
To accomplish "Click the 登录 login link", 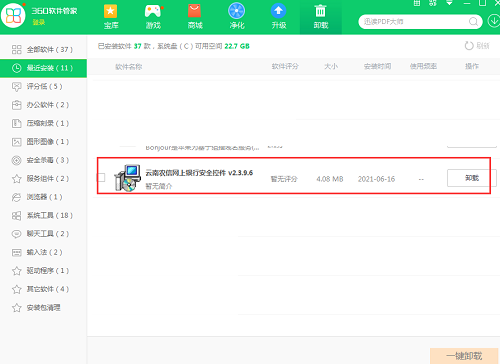I will [x=39, y=22].
